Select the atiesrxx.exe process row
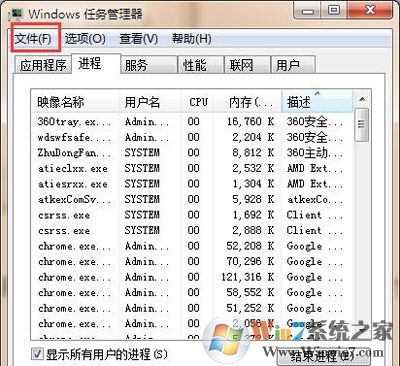The height and width of the screenshot is (366, 400). [x=192, y=184]
